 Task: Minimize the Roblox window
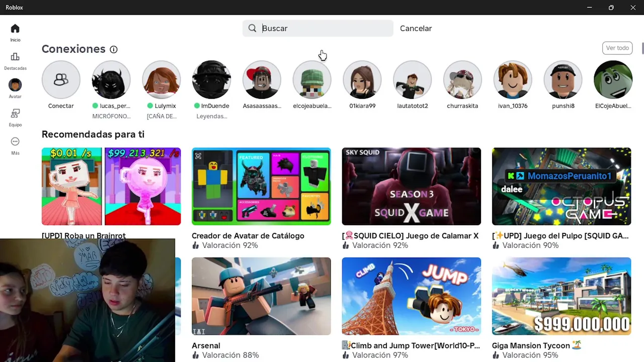tap(589, 8)
